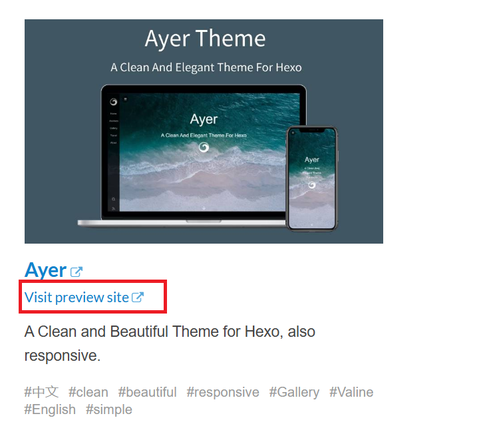Click the Ayer theme title link
493x448 pixels.
(x=46, y=270)
